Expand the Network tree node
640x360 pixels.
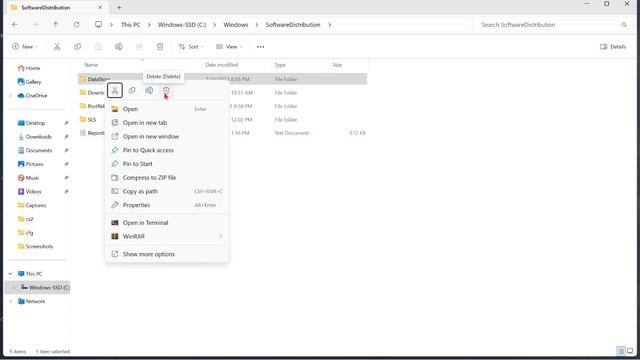[11, 301]
